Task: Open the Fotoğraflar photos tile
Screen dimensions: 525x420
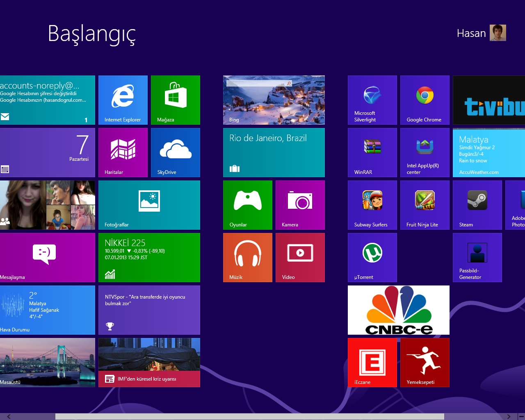Action: 149,205
